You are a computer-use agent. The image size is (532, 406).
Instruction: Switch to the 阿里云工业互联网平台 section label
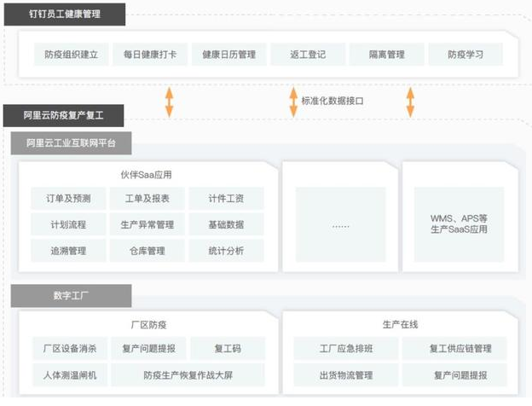72,142
